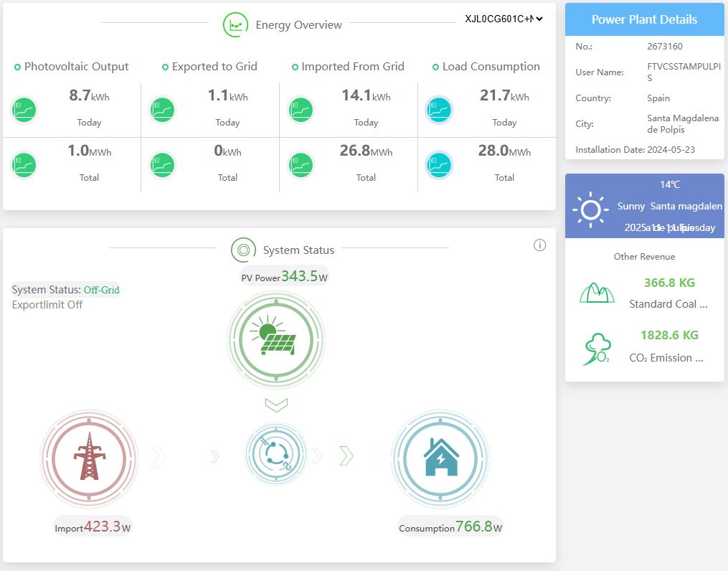This screenshot has height=571, width=728.
Task: Click the Off-Grid system status text
Action: click(102, 290)
